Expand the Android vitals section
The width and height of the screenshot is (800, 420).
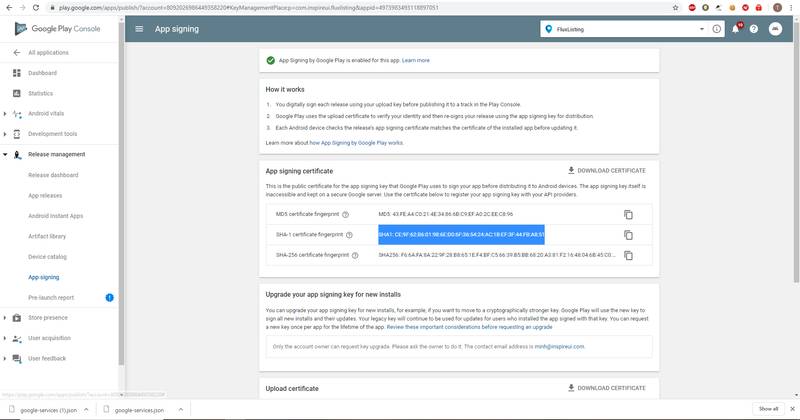click(x=5, y=114)
